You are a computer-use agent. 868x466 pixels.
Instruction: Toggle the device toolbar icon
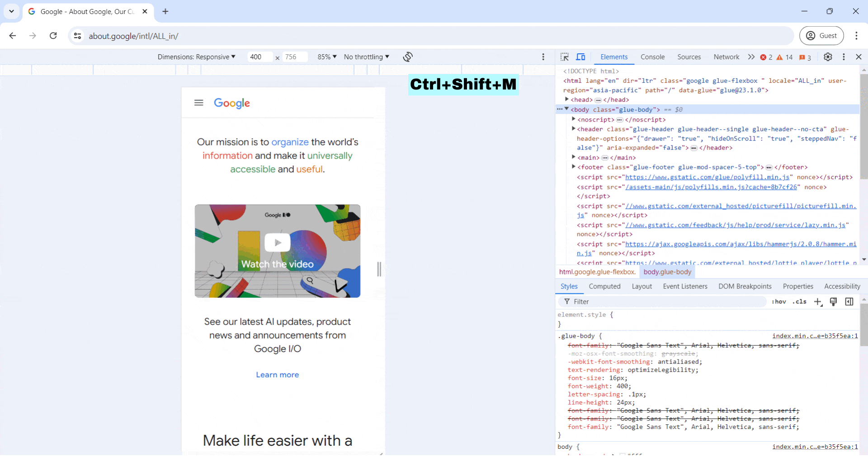click(x=580, y=57)
